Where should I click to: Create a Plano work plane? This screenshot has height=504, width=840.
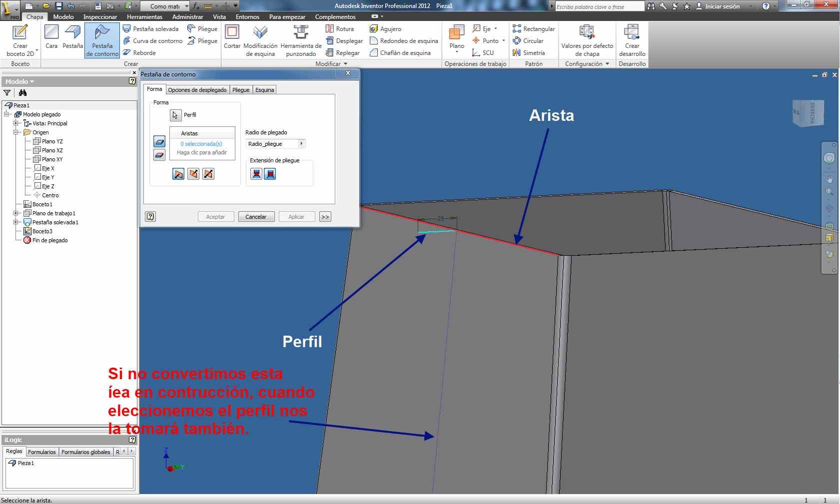[457, 37]
